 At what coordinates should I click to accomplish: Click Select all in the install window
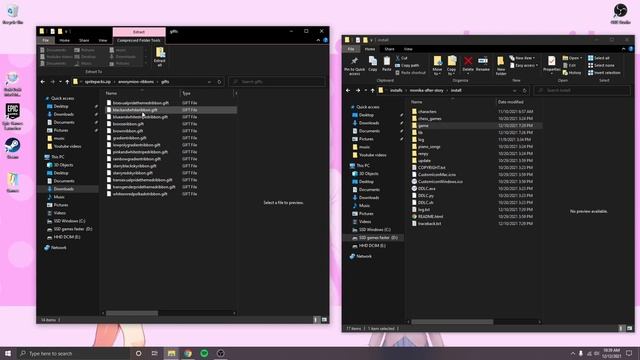click(598, 58)
